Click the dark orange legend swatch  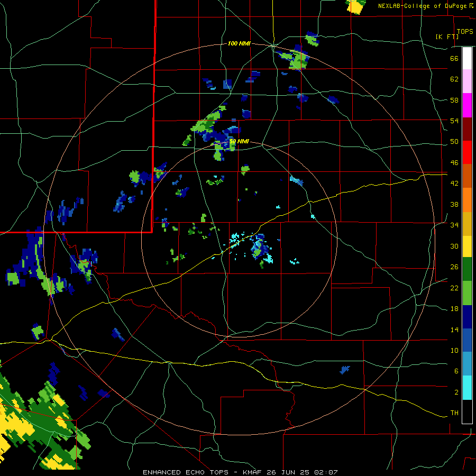tap(467, 176)
